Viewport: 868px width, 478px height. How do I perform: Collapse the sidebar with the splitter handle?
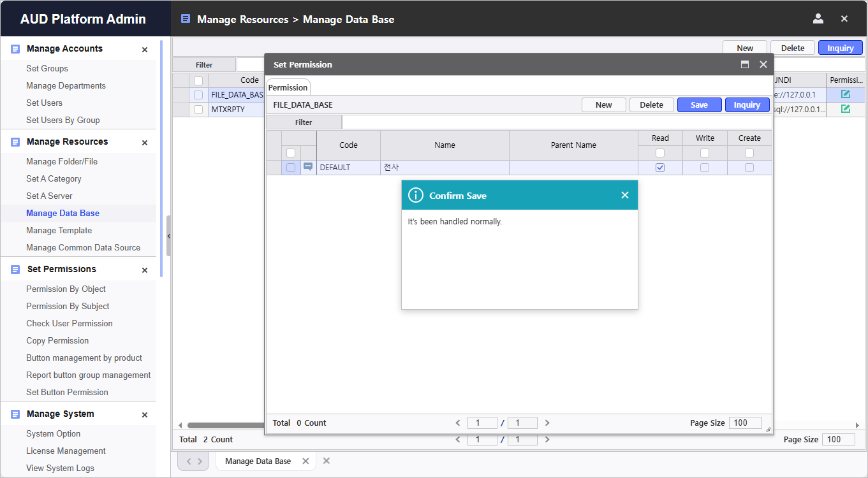(x=168, y=236)
